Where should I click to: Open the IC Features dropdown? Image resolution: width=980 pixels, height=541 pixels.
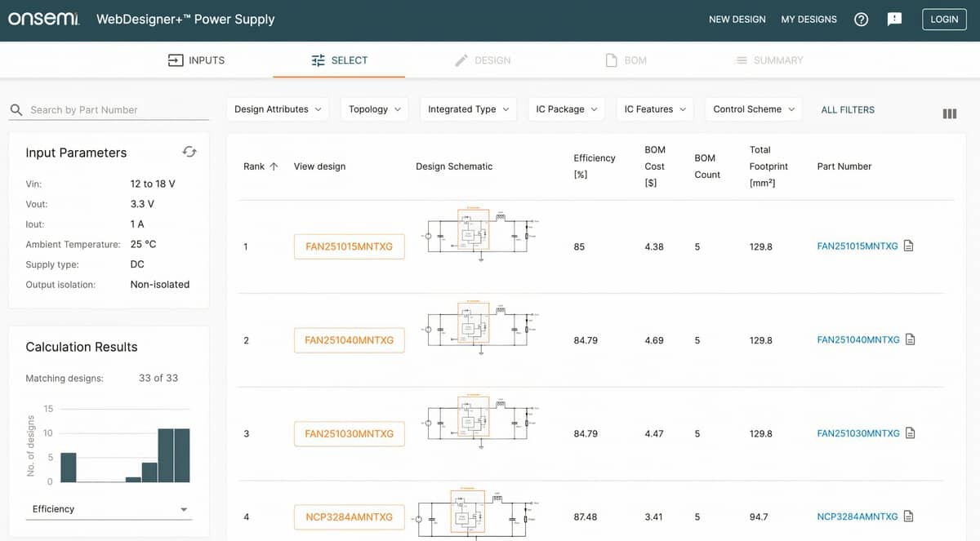pos(655,109)
